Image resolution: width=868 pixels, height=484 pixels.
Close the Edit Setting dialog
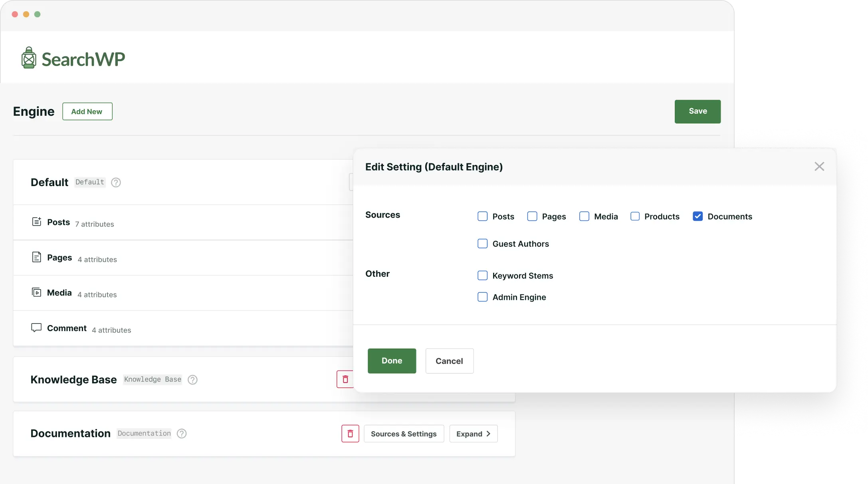coord(819,166)
